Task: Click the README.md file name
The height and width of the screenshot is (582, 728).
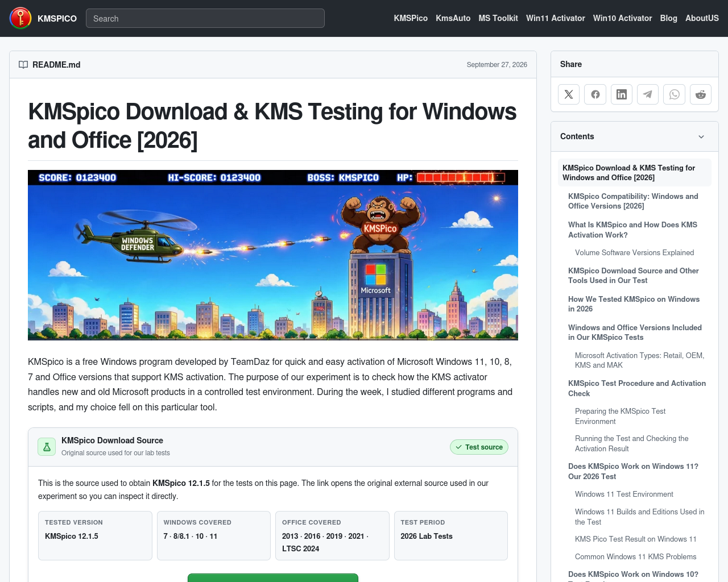Action: click(x=56, y=65)
